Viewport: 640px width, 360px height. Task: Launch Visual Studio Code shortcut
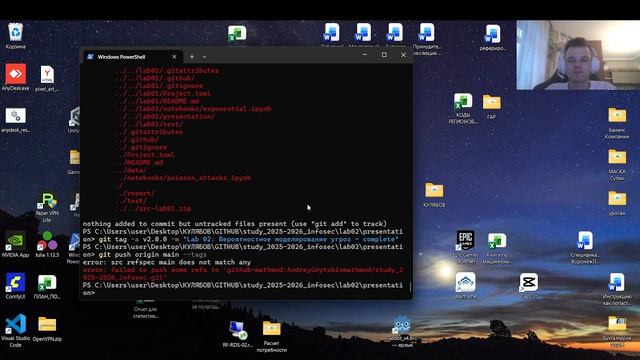point(16,331)
